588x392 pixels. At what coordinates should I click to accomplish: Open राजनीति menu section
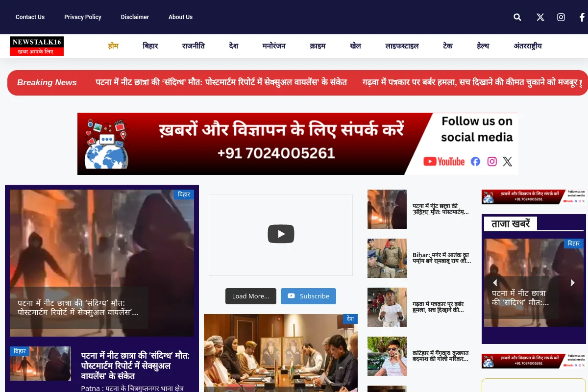[x=194, y=46]
